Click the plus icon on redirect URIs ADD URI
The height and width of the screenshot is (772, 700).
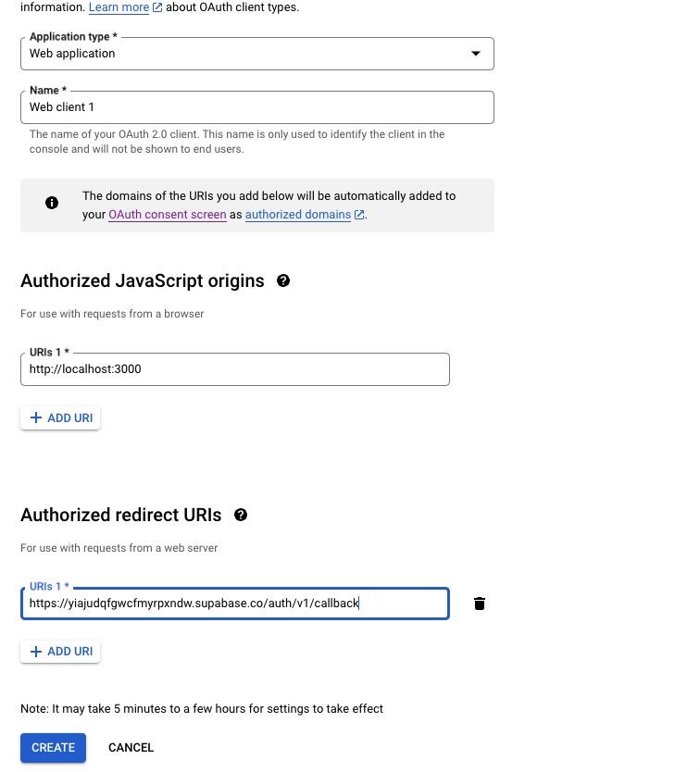(37, 651)
